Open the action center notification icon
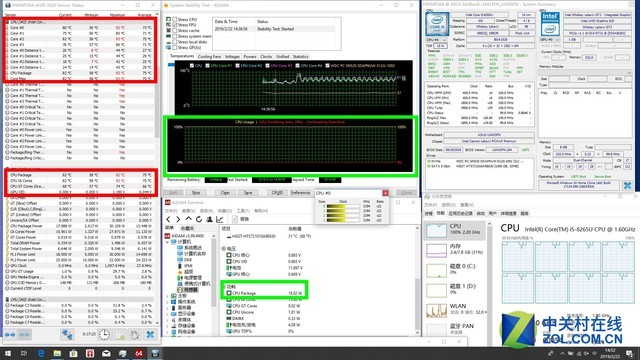This screenshot has height=360, width=640. pyautogui.click(x=630, y=353)
